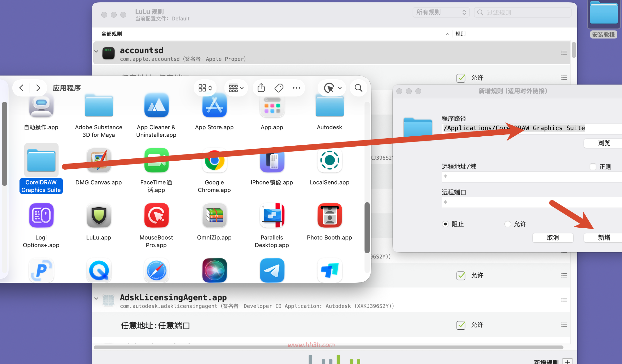Go back in Finder window
Image resolution: width=622 pixels, height=364 pixels.
pyautogui.click(x=21, y=88)
